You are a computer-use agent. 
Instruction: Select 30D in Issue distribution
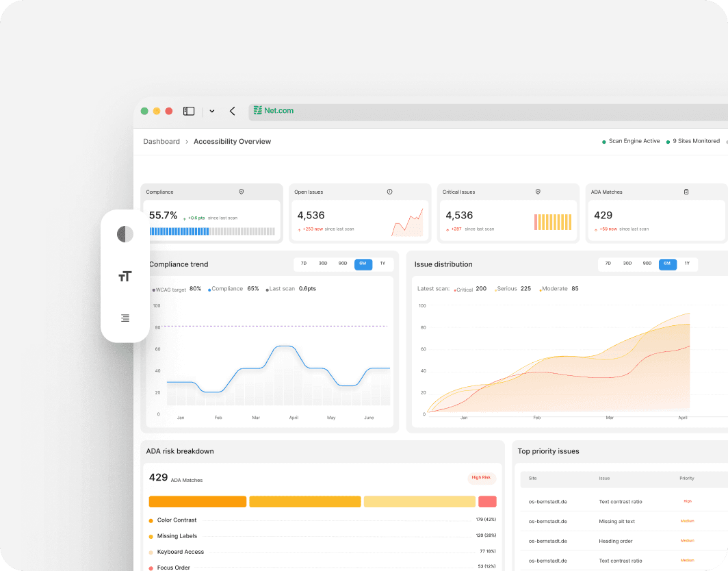(627, 264)
